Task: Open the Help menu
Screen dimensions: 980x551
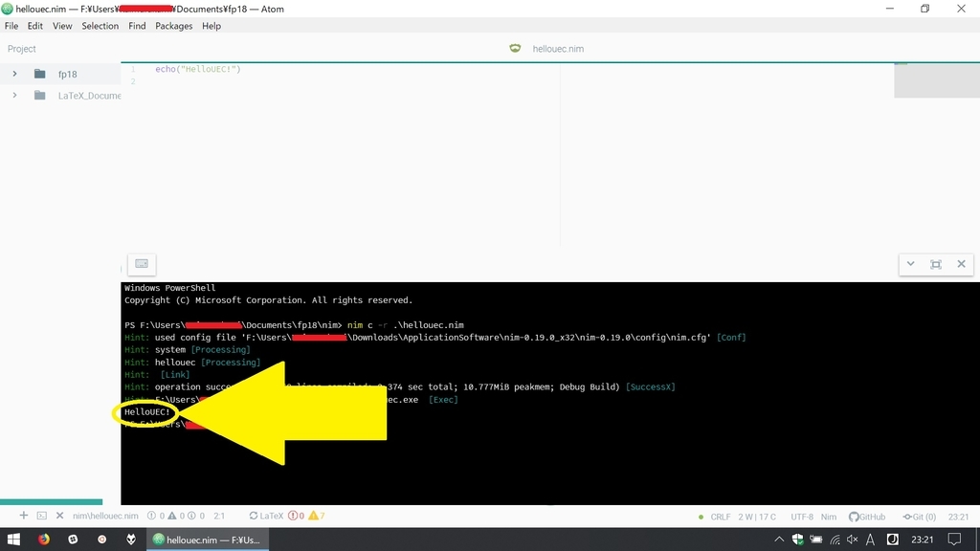Action: click(x=212, y=26)
